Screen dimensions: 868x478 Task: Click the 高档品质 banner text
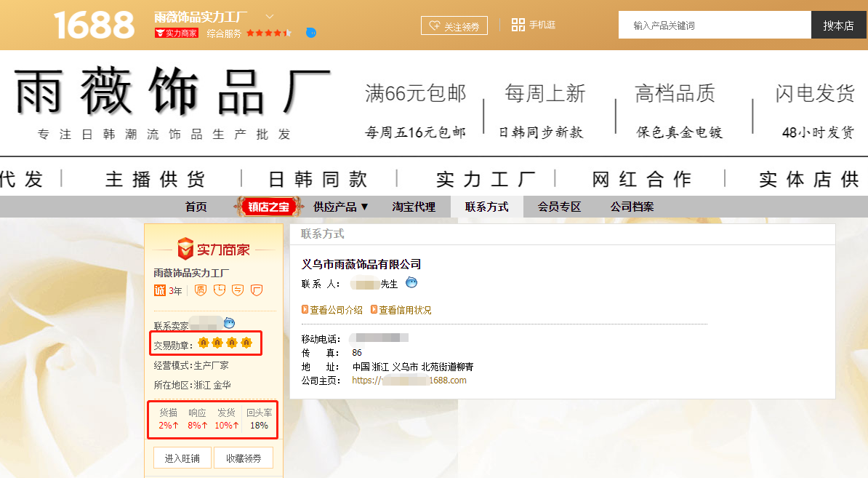point(675,93)
